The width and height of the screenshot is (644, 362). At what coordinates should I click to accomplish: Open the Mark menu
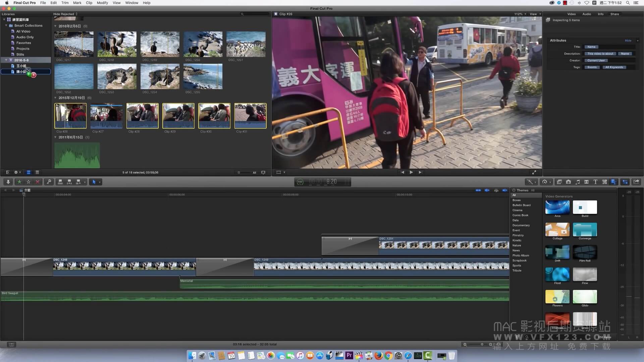(77, 3)
